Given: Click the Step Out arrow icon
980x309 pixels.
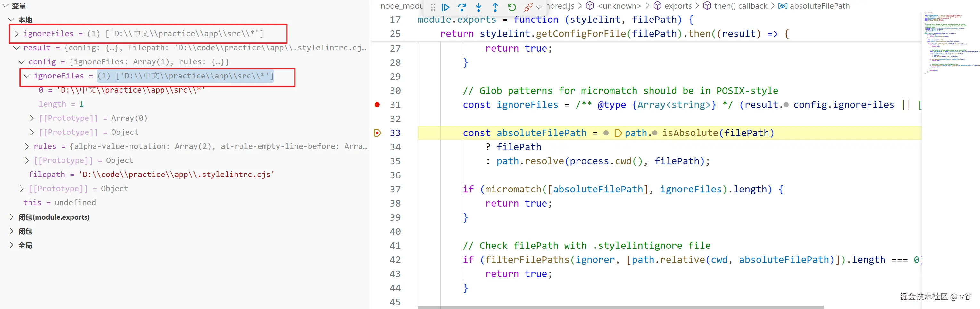Looking at the screenshot, I should [x=495, y=7].
